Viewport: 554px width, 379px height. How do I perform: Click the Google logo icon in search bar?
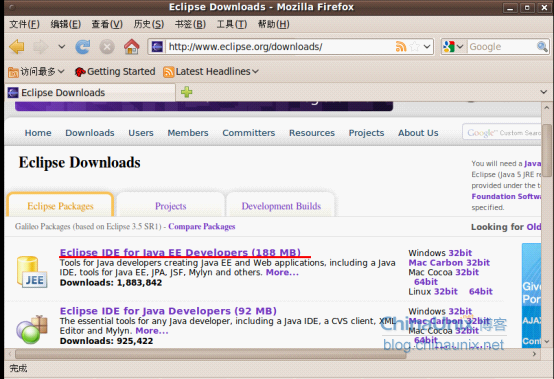click(449, 47)
